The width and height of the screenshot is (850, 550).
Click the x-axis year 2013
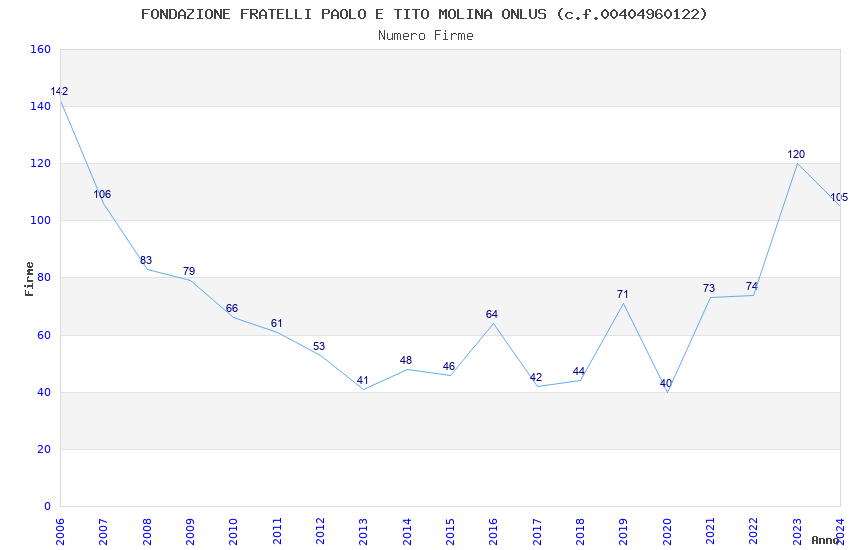pyautogui.click(x=364, y=531)
